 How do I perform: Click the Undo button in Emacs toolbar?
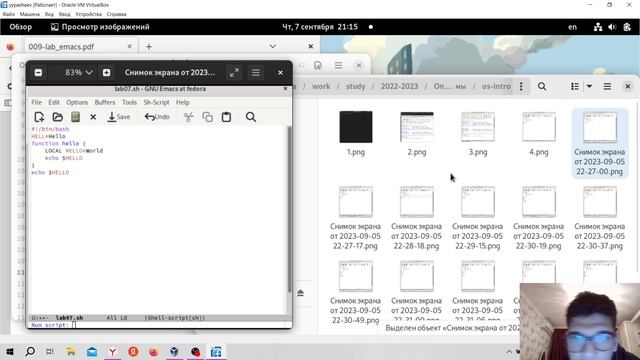point(157,117)
